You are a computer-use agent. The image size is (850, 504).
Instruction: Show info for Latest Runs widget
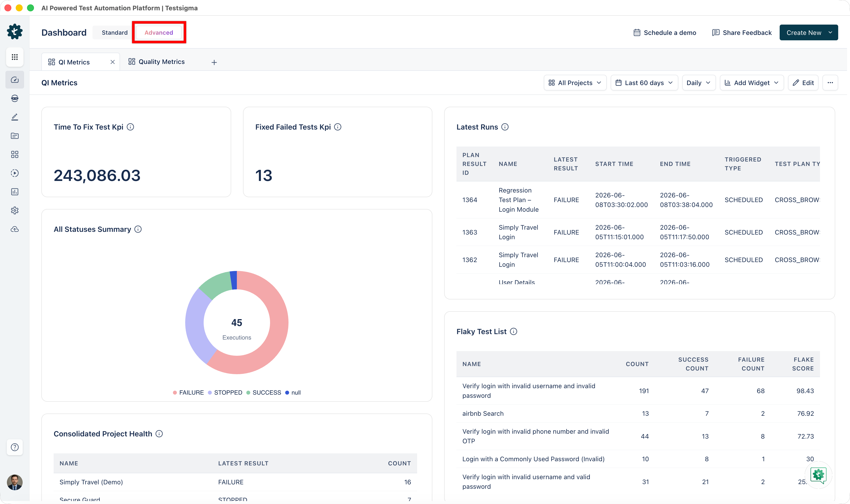pos(505,127)
